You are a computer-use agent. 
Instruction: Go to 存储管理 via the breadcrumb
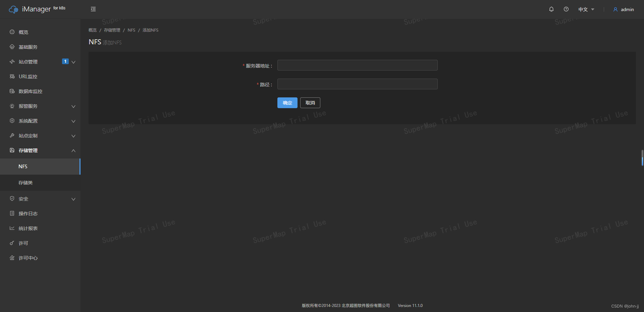[112, 30]
